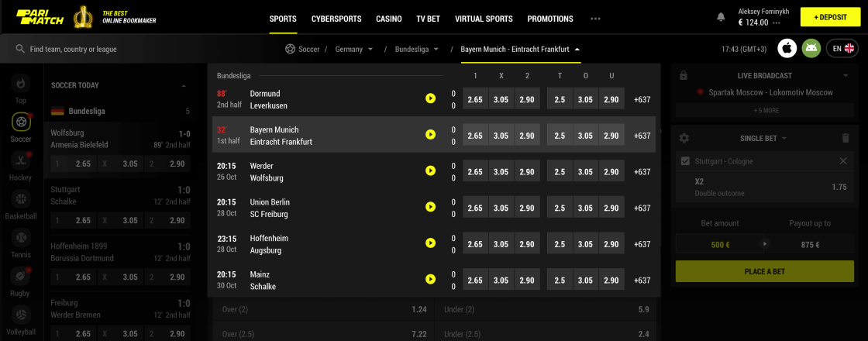Bet on home win 2.65 for Union Berlin
The width and height of the screenshot is (868, 341).
coord(475,208)
